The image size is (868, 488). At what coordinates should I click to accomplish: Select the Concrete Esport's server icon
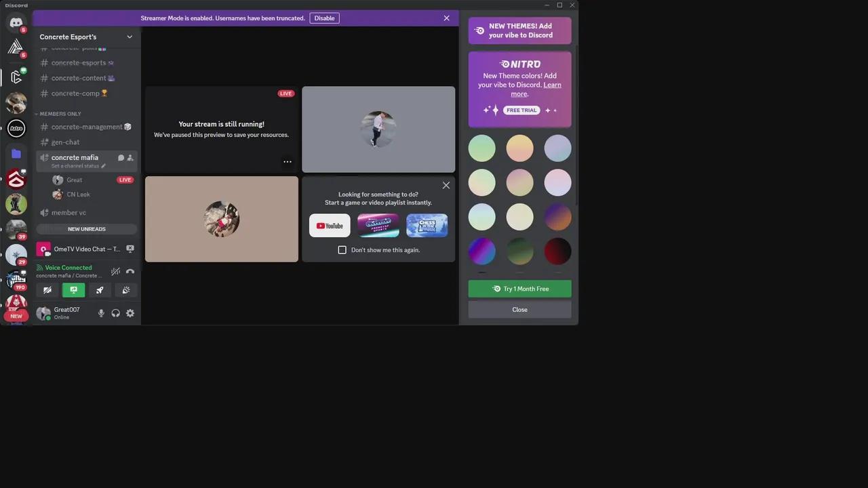click(16, 77)
